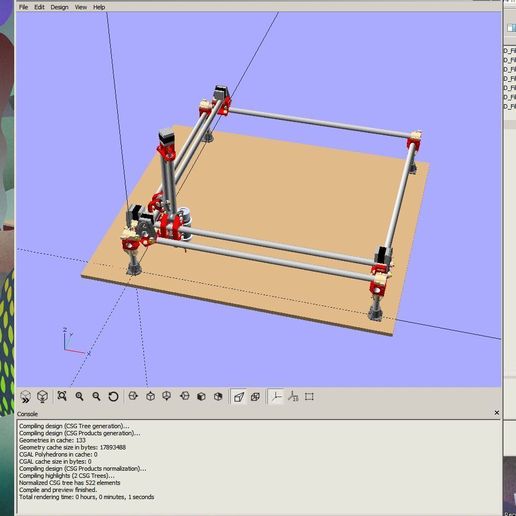516x516 pixels.
Task: Click 'Total rendering time' console line
Action: [87, 497]
